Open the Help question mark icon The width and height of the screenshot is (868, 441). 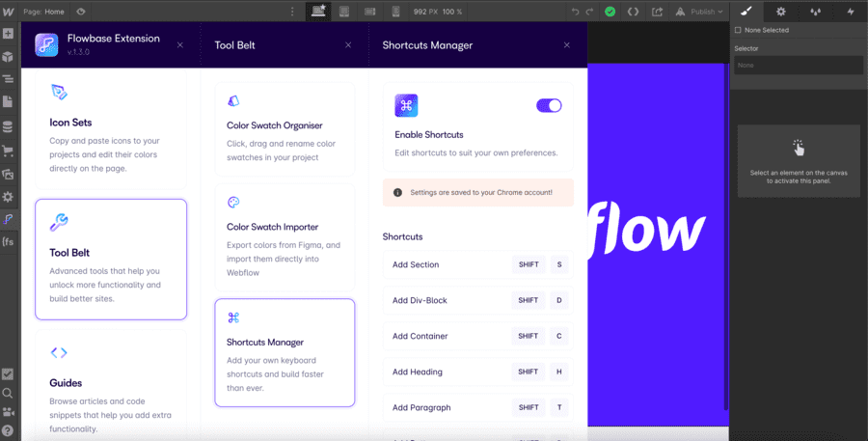(8, 431)
